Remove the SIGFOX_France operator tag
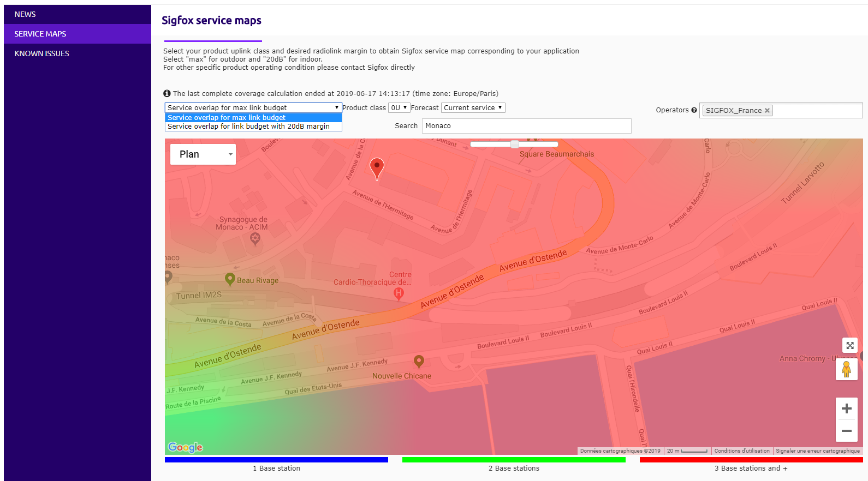The image size is (868, 481). pos(767,110)
